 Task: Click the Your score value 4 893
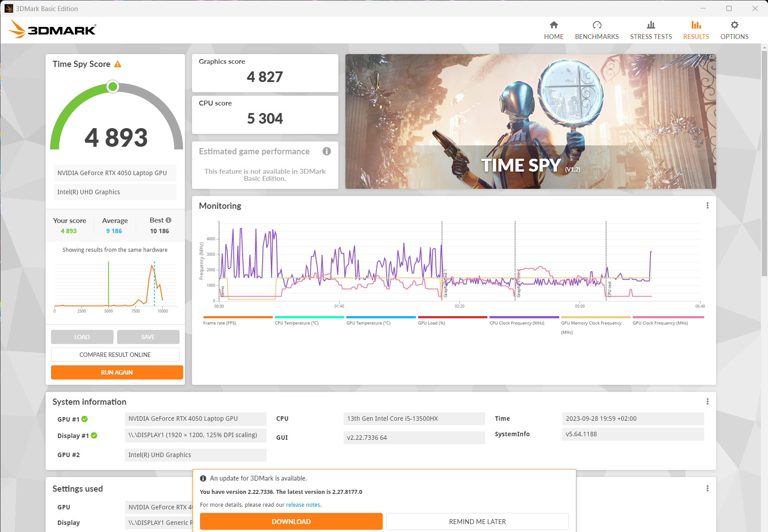tap(69, 231)
